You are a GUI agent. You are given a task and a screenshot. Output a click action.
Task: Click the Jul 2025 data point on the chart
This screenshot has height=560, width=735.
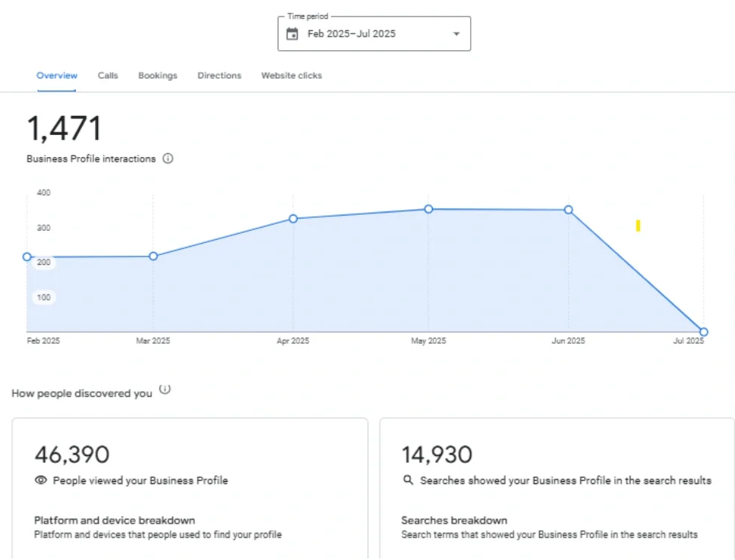click(703, 332)
